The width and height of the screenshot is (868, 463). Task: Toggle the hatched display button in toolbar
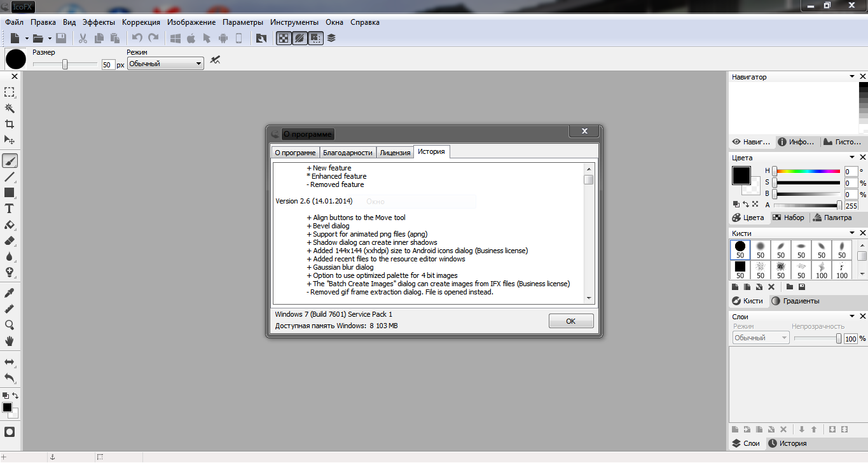(300, 38)
